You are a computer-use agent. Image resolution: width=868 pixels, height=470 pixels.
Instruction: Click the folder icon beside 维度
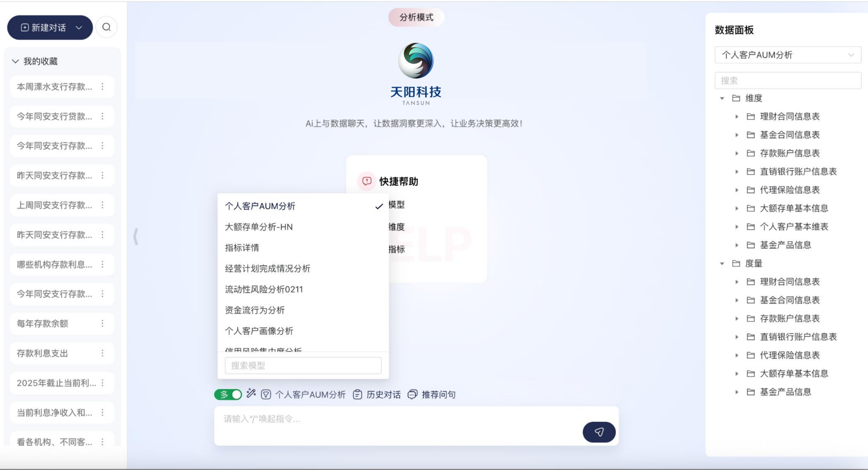pyautogui.click(x=736, y=98)
